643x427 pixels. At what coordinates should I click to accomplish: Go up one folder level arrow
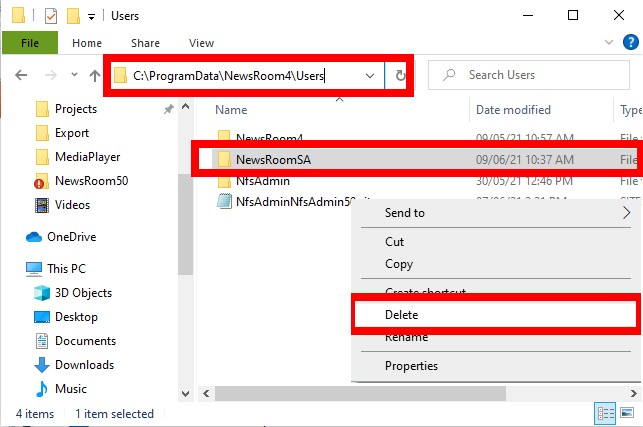pyautogui.click(x=95, y=75)
